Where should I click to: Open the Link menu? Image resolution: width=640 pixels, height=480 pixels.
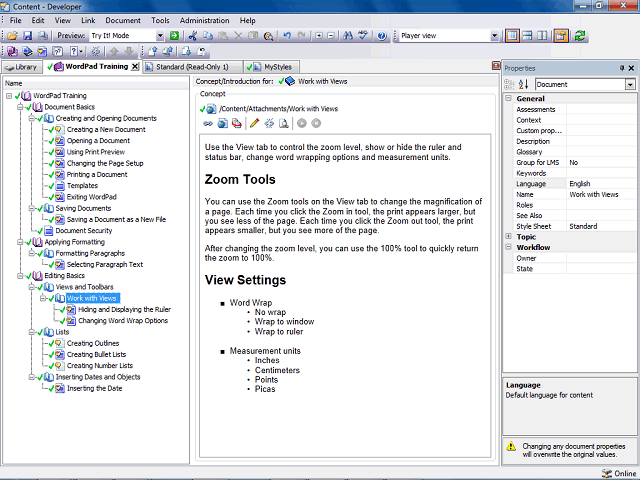[x=88, y=20]
